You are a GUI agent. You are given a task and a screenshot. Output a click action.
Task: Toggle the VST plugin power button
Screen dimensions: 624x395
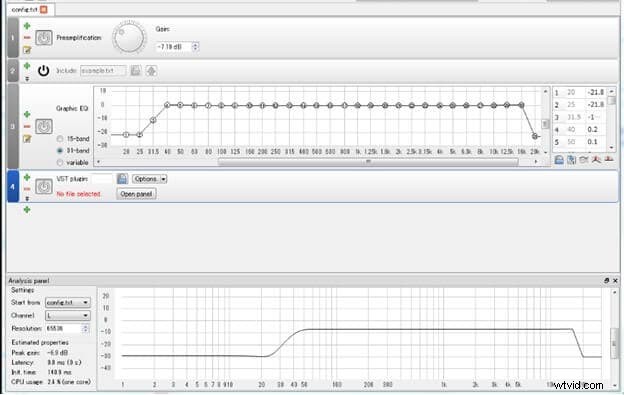pyautogui.click(x=44, y=186)
